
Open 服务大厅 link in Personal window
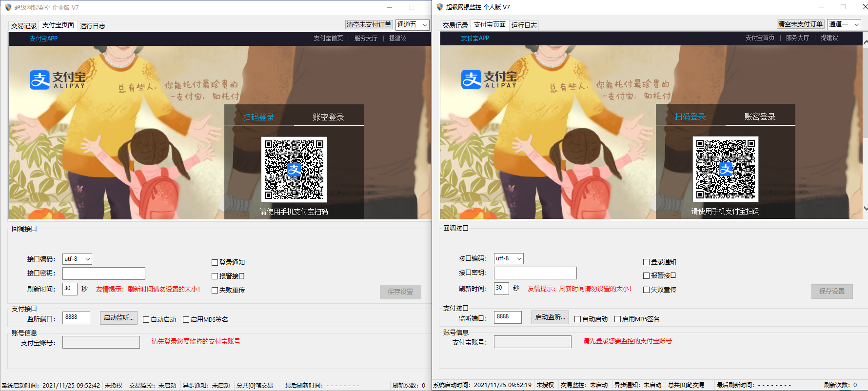click(x=797, y=38)
